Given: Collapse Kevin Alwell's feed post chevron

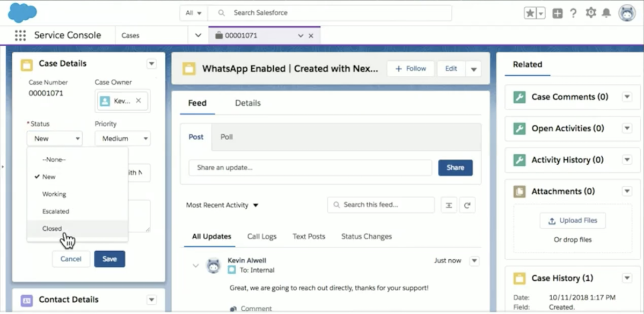Looking at the screenshot, I should click(196, 265).
